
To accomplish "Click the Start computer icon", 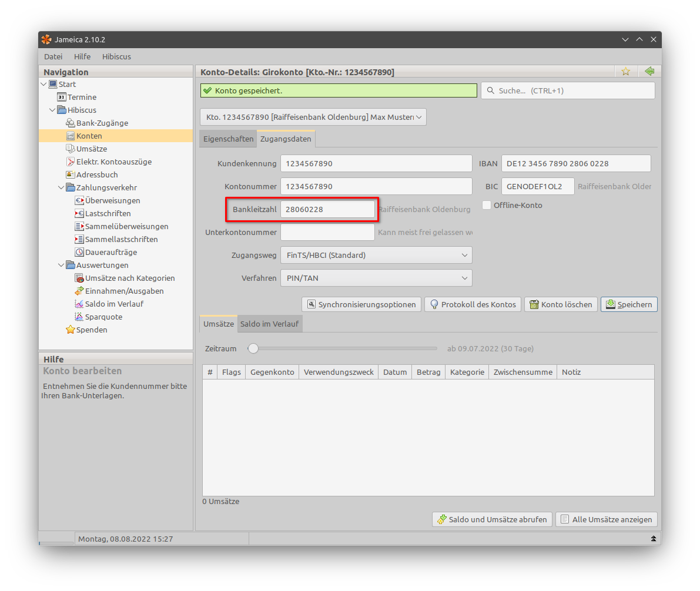I will 53,84.
